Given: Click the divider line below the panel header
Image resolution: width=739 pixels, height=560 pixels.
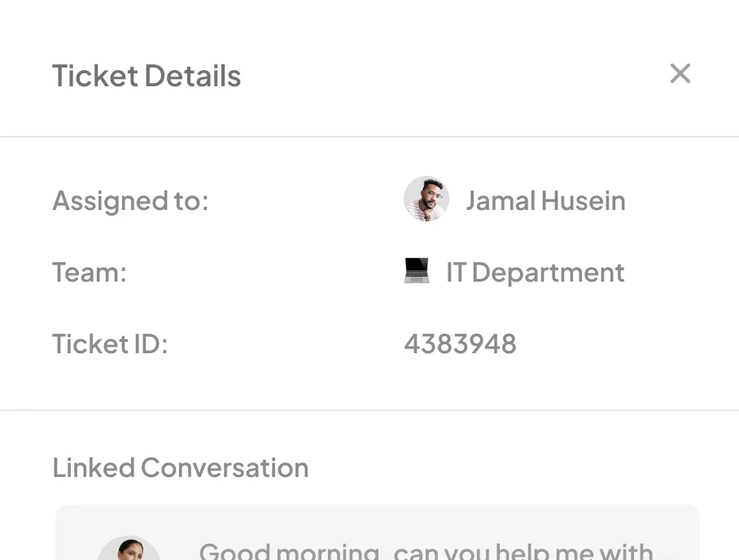Looking at the screenshot, I should 369,137.
